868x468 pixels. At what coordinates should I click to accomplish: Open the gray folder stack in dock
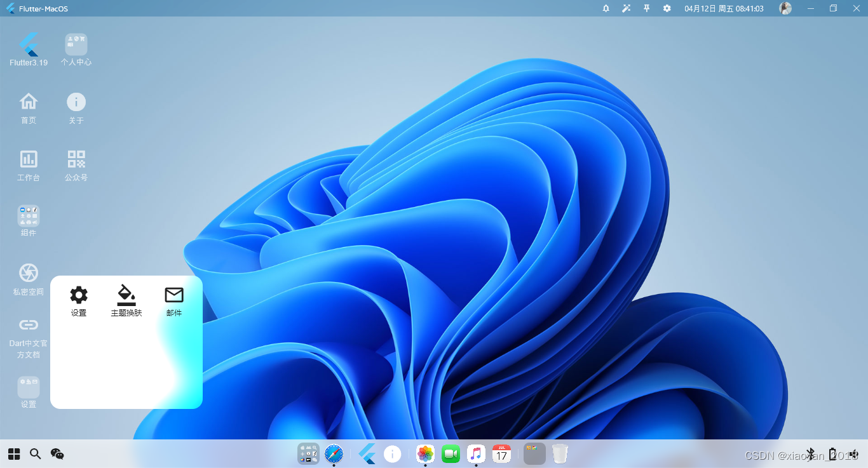[534, 453]
